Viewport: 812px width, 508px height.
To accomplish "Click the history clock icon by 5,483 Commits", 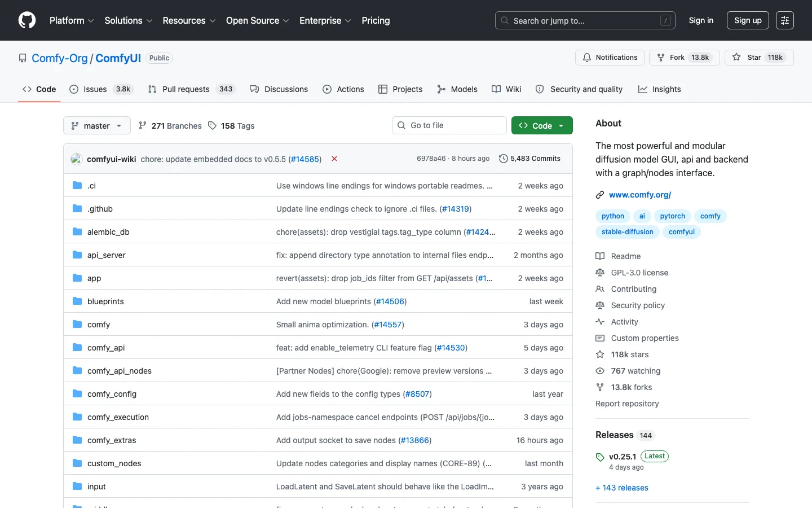I will 504,159.
